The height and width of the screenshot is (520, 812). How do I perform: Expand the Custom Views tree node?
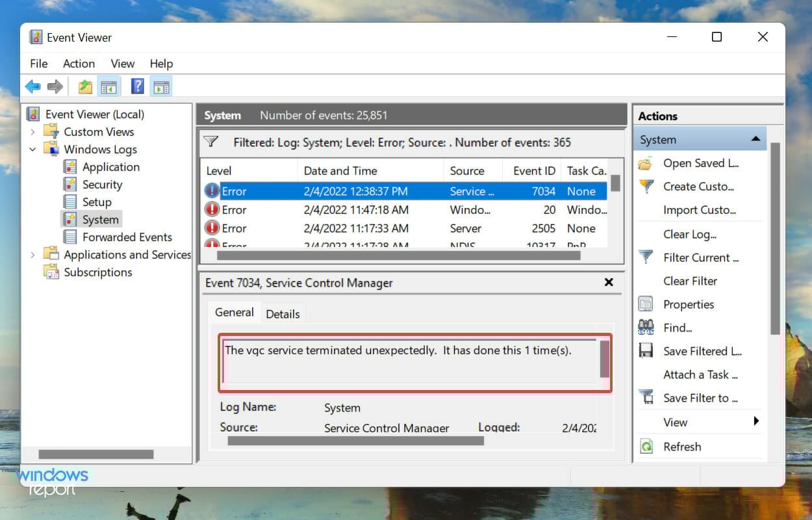pyautogui.click(x=33, y=132)
